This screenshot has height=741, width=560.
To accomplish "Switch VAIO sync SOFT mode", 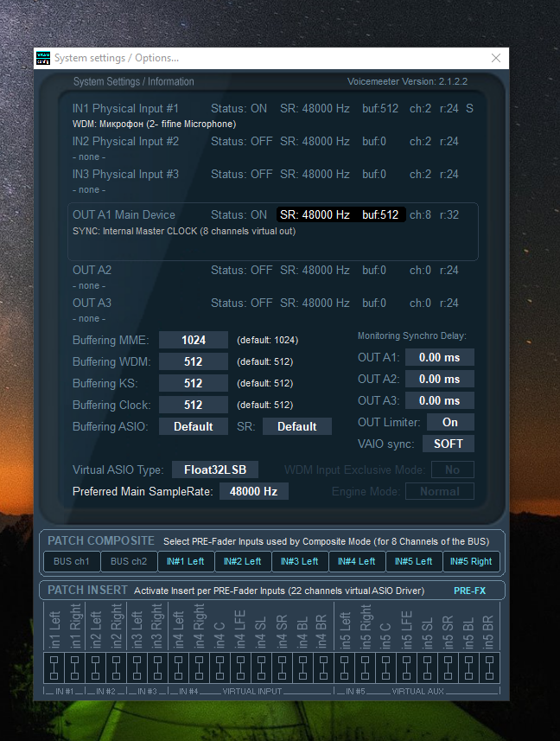I will 449,444.
